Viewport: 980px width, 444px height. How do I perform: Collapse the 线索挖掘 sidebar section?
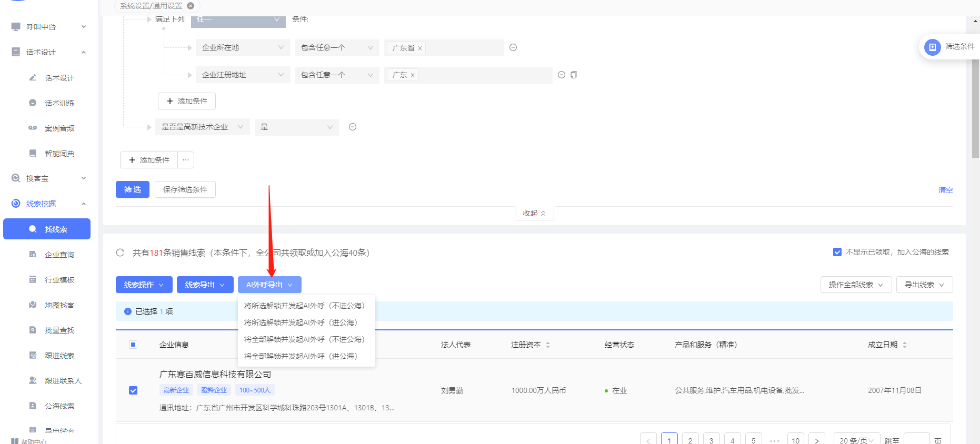pos(49,204)
